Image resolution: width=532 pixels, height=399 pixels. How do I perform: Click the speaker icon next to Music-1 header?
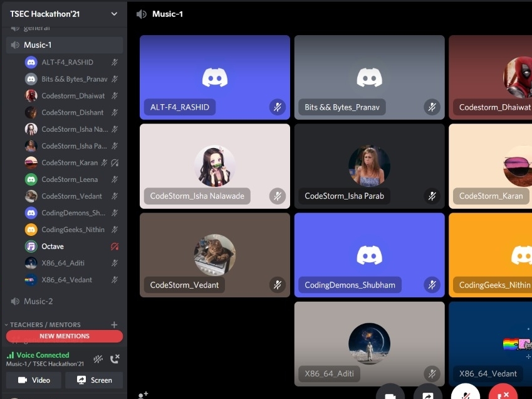tap(142, 14)
